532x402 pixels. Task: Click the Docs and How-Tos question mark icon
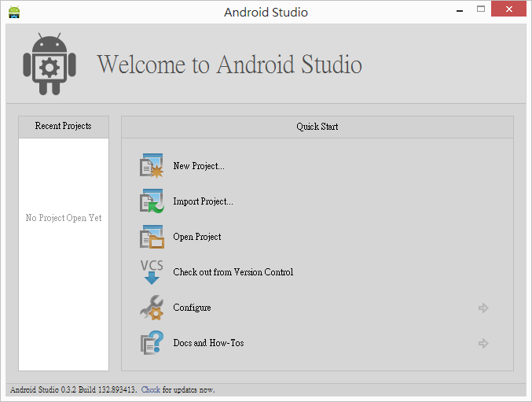tap(151, 343)
